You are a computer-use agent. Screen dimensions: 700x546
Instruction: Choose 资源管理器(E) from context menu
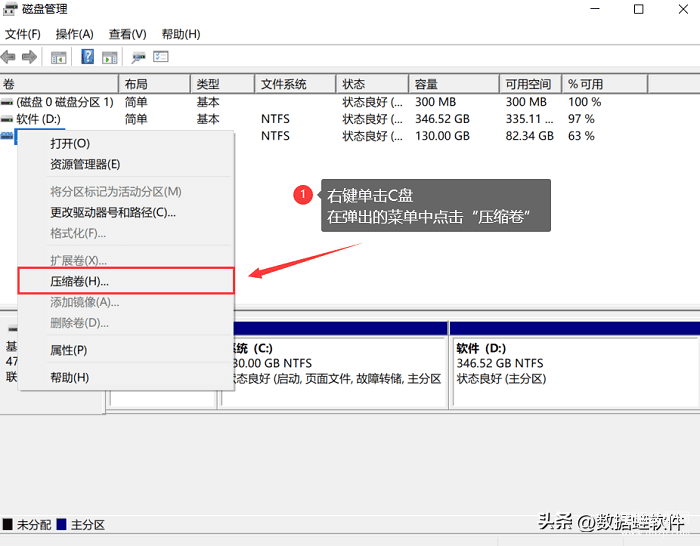coord(126,164)
